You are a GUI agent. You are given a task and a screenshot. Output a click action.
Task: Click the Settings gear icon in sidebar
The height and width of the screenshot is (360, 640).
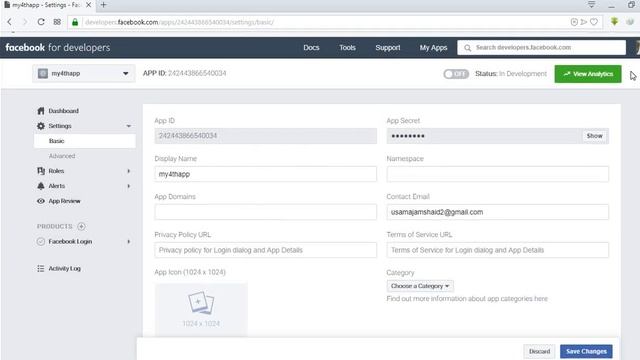tap(41, 126)
